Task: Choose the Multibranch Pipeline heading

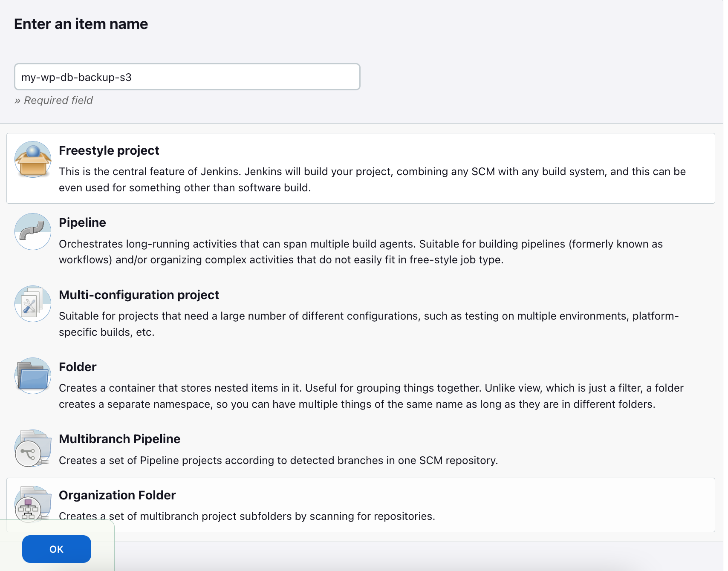Action: (x=119, y=439)
